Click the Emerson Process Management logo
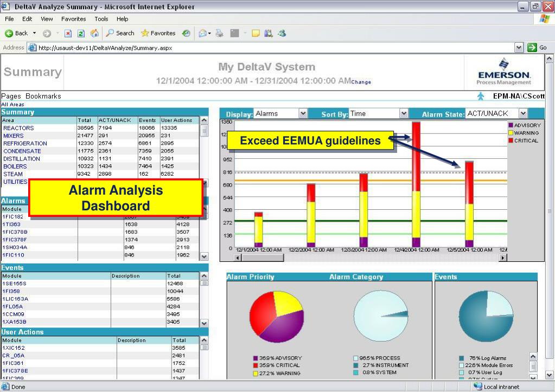The height and width of the screenshot is (392, 555). [504, 72]
